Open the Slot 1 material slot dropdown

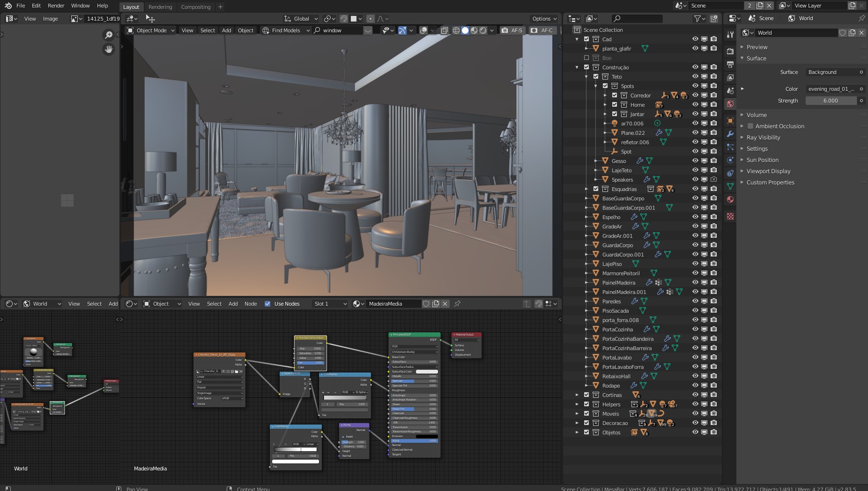pos(330,304)
